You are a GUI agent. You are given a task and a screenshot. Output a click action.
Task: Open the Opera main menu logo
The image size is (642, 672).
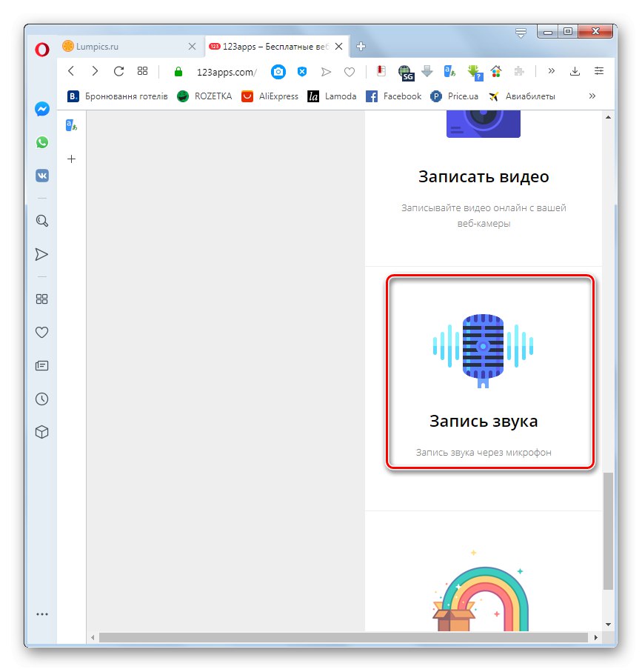pyautogui.click(x=42, y=50)
